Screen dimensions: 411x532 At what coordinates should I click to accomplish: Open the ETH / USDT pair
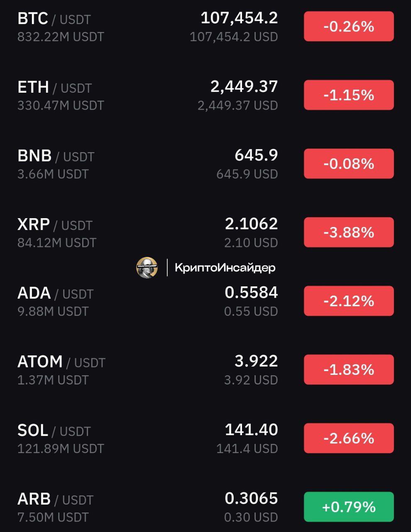(x=205, y=95)
